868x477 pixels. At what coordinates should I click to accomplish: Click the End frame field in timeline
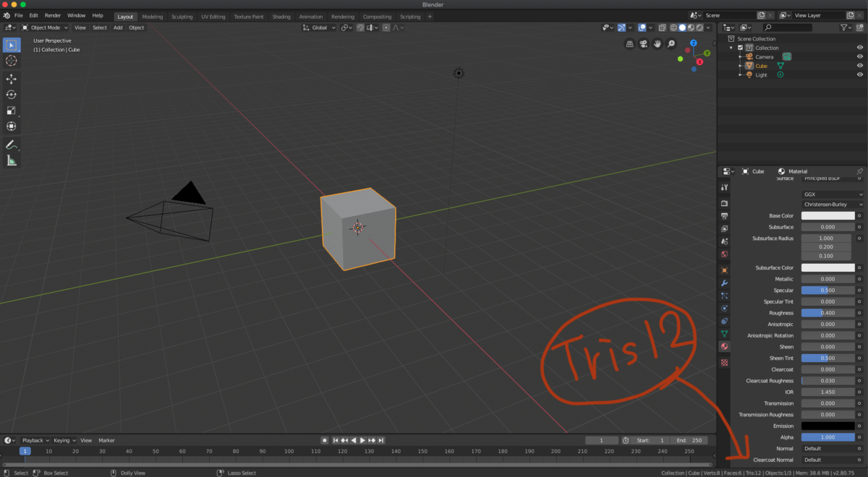(689, 440)
